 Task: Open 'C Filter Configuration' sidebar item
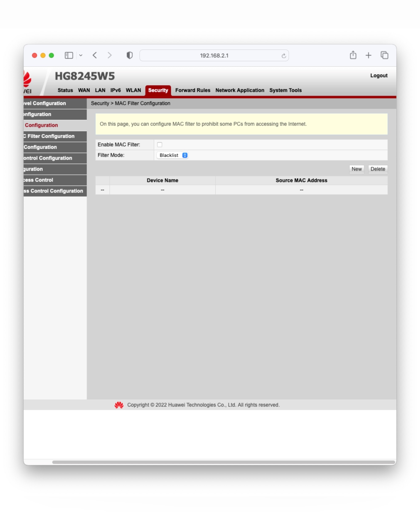[x=55, y=136]
